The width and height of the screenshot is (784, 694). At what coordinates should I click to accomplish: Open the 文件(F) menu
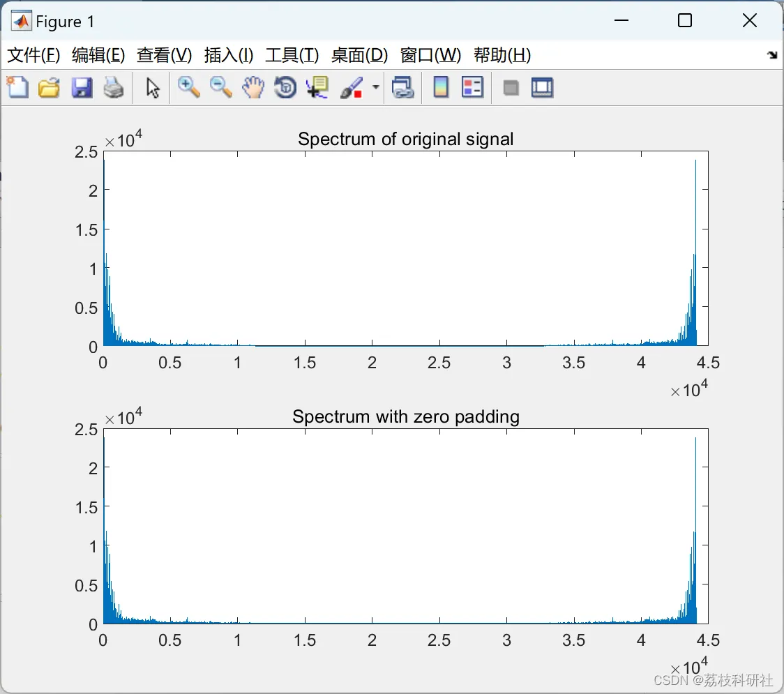33,55
